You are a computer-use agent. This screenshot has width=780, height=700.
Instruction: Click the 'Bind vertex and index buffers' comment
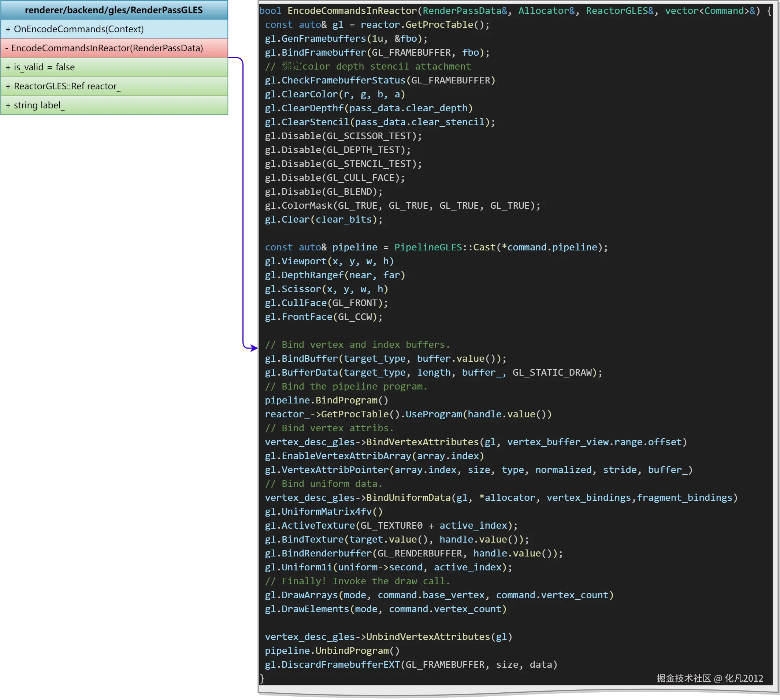coord(357,344)
